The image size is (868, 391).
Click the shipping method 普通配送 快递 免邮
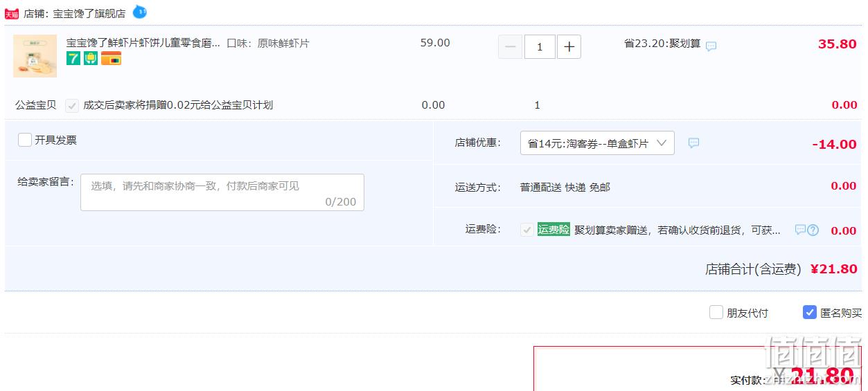click(x=565, y=187)
